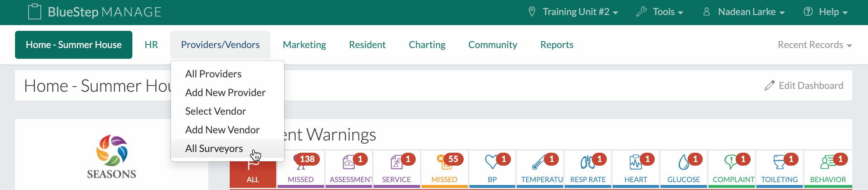
Task: Click the Home - Summer House button
Action: [x=74, y=45]
